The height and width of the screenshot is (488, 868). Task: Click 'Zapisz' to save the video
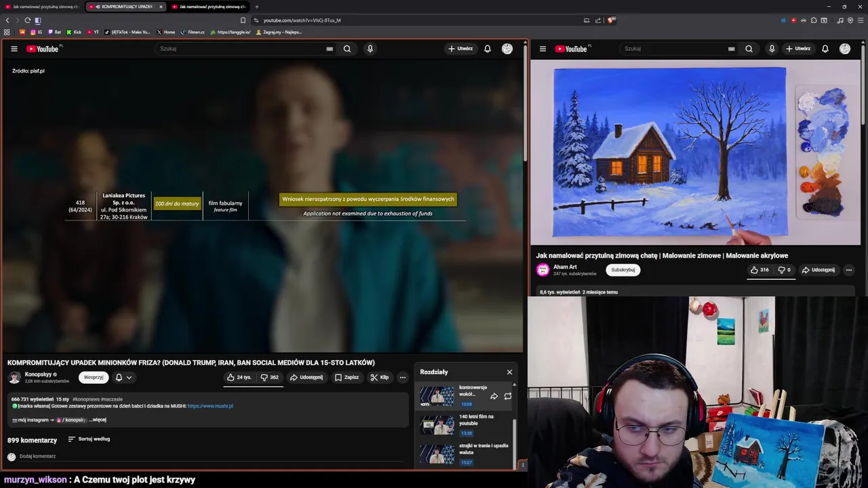[347, 378]
